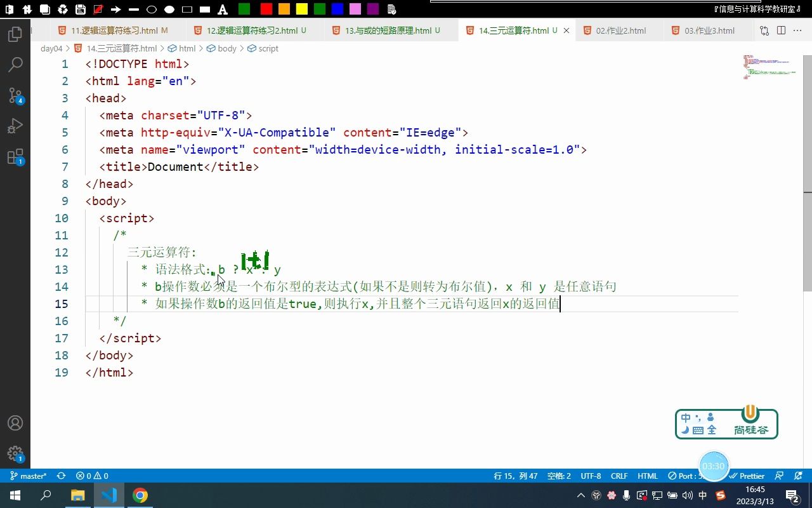Click the copy stacked squares icon

44,10
